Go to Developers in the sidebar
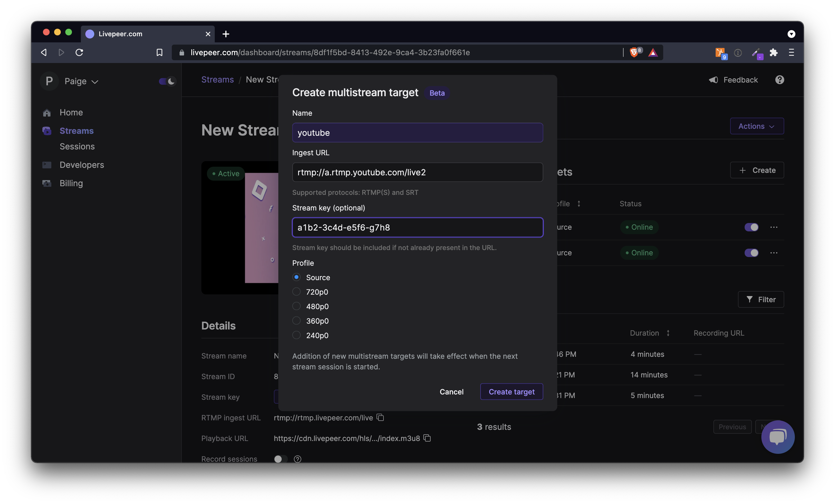The image size is (835, 504). pos(82,165)
